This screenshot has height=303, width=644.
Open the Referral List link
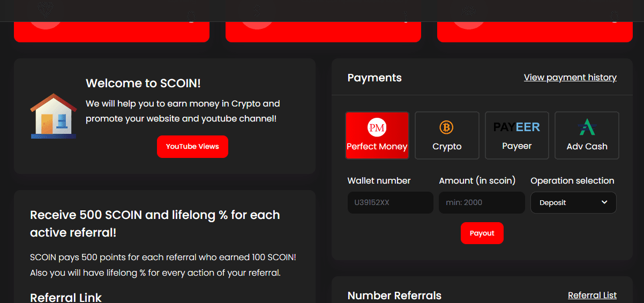tap(592, 296)
